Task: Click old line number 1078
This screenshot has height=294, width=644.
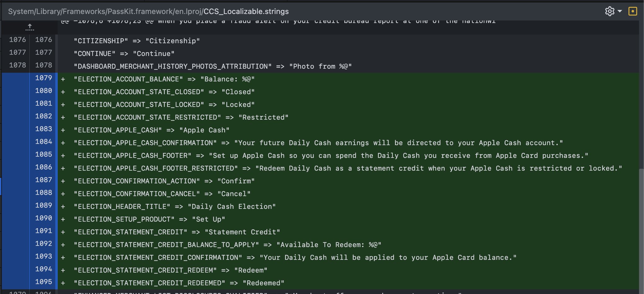Action: point(17,65)
